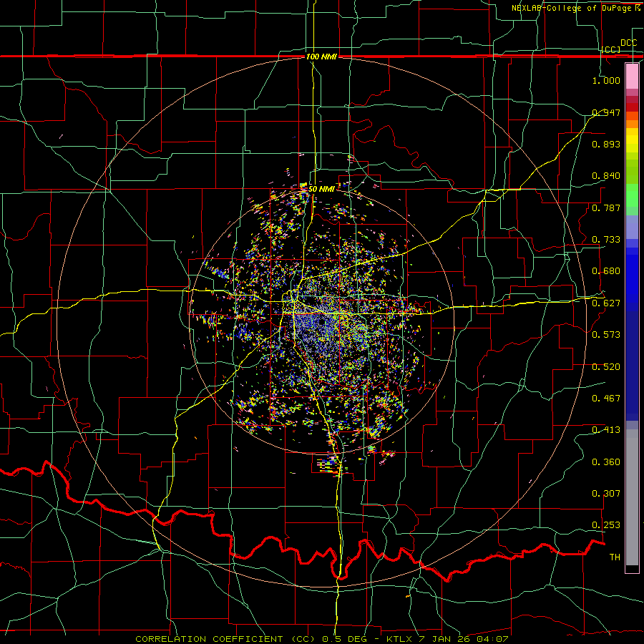Click the TH threshold label
The height and width of the screenshot is (644, 644).
(x=615, y=557)
